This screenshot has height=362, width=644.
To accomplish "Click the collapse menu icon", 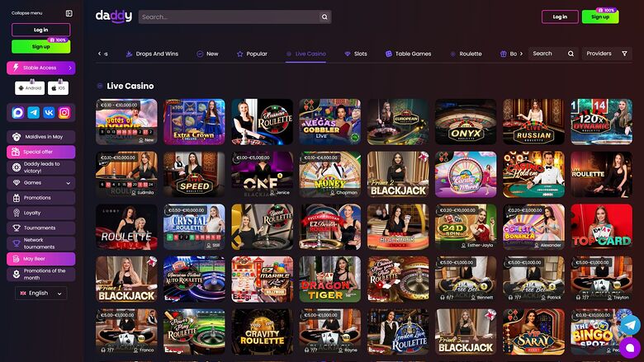I will (x=69, y=13).
